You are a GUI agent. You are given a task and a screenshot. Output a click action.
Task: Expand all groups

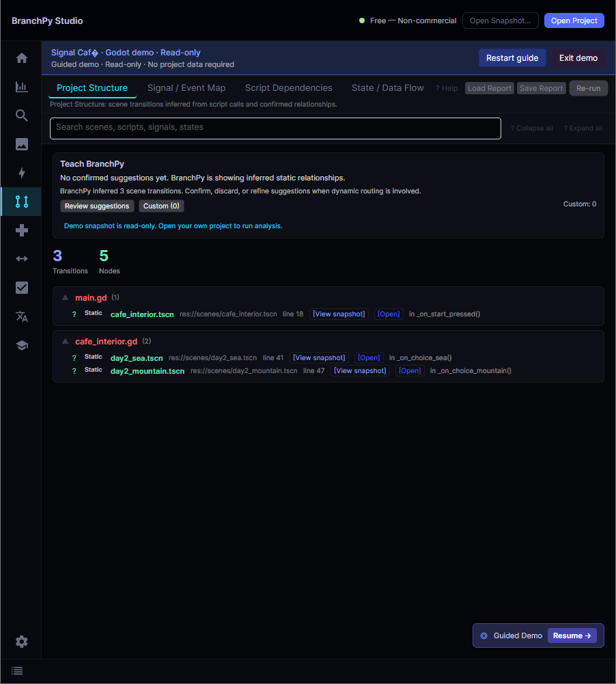pos(583,128)
